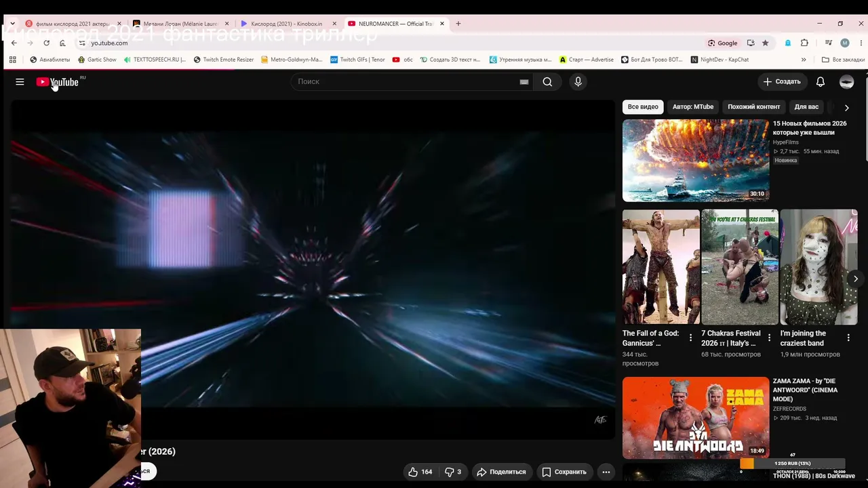Open the Все закладки bookmarks folder
Image resolution: width=868 pixels, height=488 pixels.
[843, 60]
